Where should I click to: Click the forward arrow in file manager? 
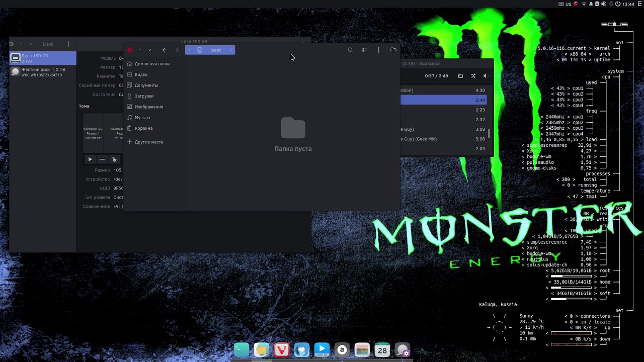click(x=177, y=50)
